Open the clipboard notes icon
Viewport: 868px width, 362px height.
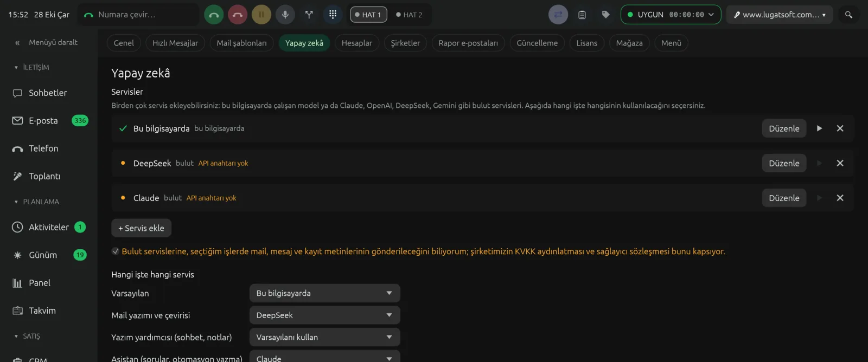[582, 15]
